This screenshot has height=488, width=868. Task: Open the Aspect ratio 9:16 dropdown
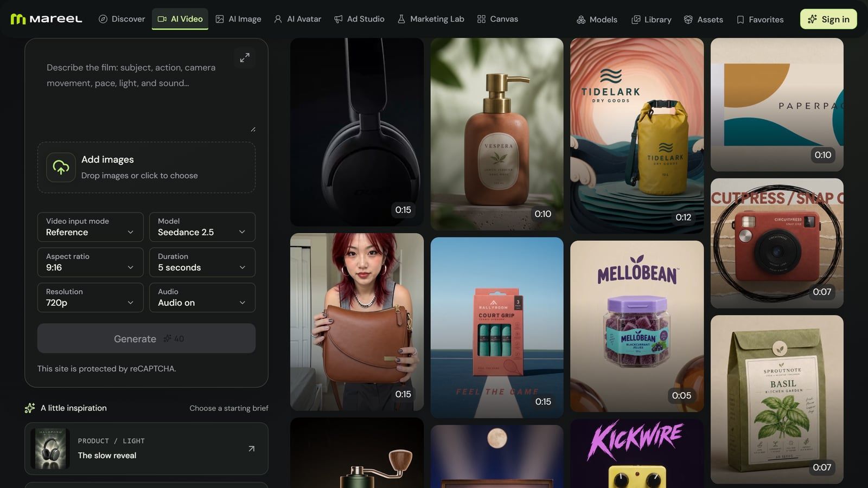[90, 262]
